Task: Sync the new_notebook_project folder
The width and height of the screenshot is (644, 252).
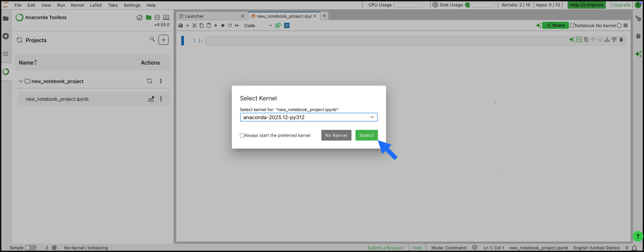Action: (x=149, y=81)
